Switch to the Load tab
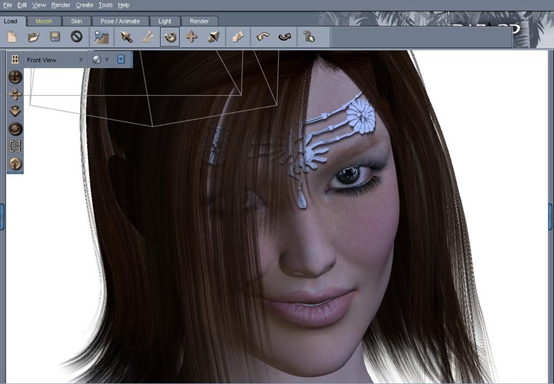This screenshot has height=384, width=554. (11, 21)
